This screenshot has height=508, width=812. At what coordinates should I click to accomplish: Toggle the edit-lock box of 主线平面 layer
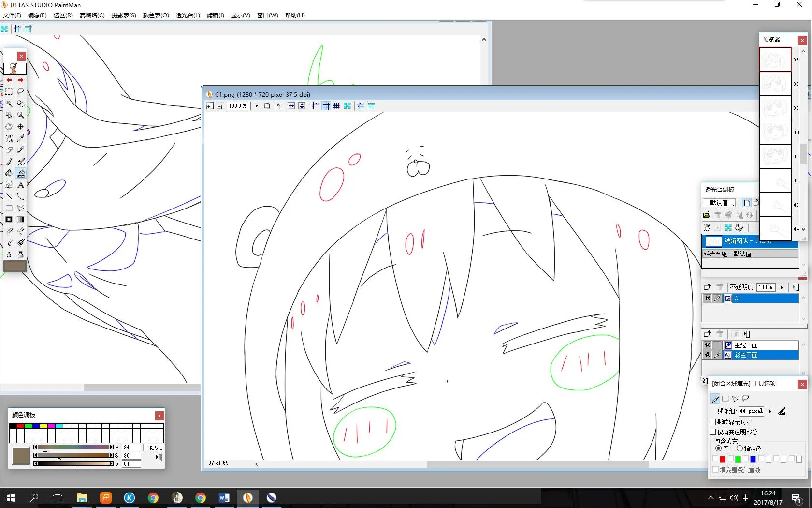pyautogui.click(x=717, y=345)
